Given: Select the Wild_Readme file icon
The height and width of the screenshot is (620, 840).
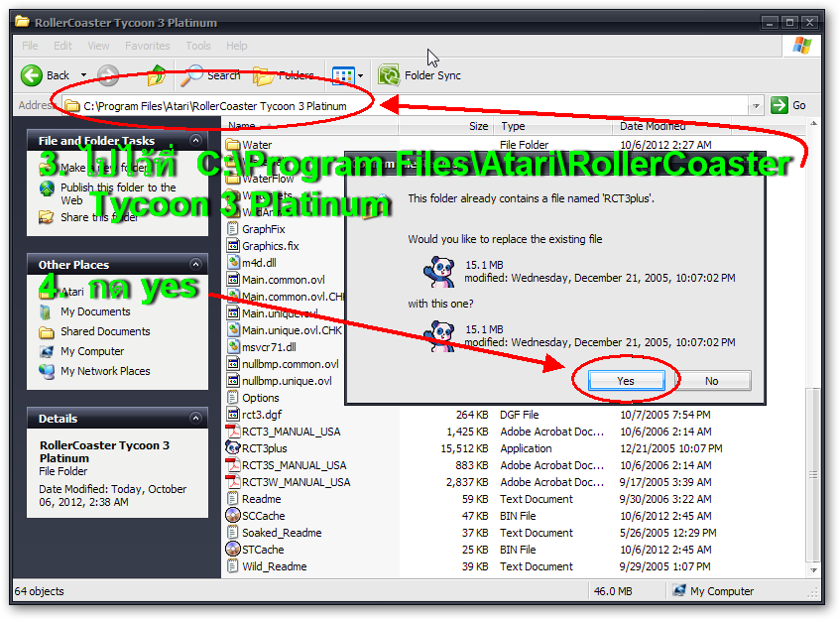Looking at the screenshot, I should pyautogui.click(x=232, y=566).
